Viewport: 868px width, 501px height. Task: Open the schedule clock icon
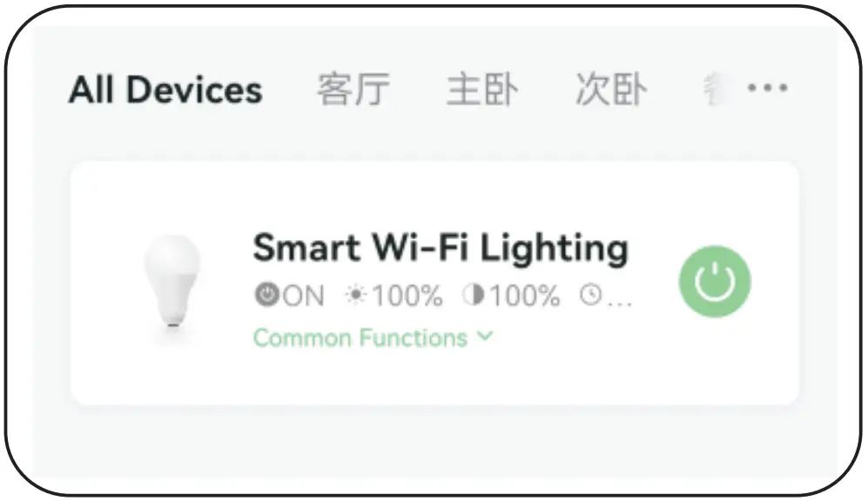pos(592,296)
